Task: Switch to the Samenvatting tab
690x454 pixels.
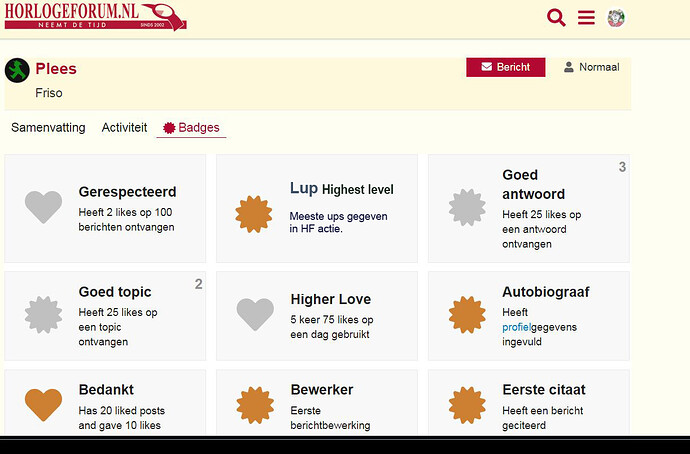Action: 48,128
